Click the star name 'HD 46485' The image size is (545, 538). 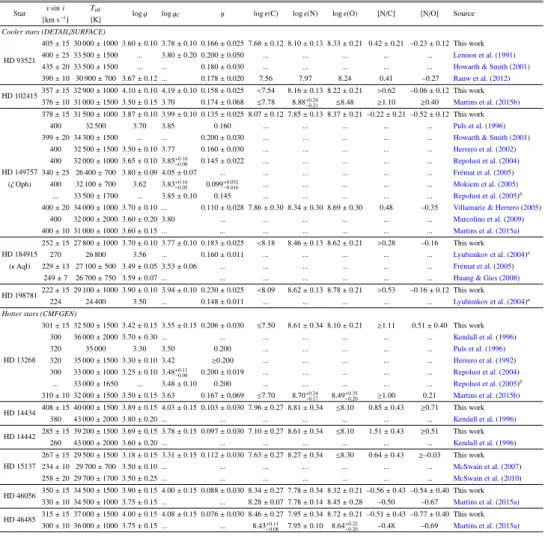tap(19, 520)
